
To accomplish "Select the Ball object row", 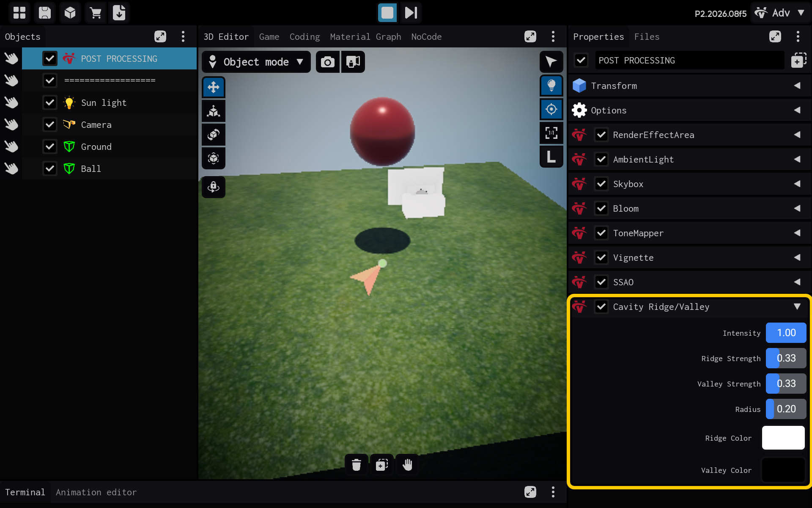I will (109, 168).
